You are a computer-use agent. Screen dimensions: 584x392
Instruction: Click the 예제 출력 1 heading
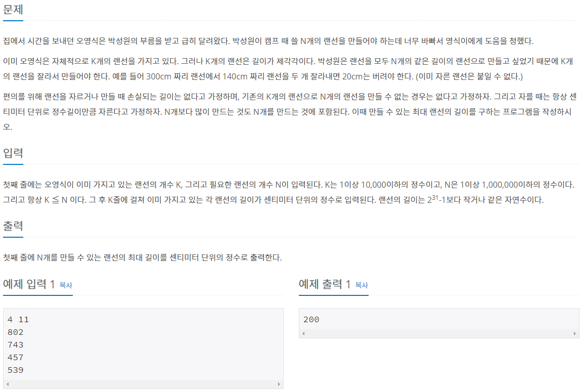click(325, 284)
